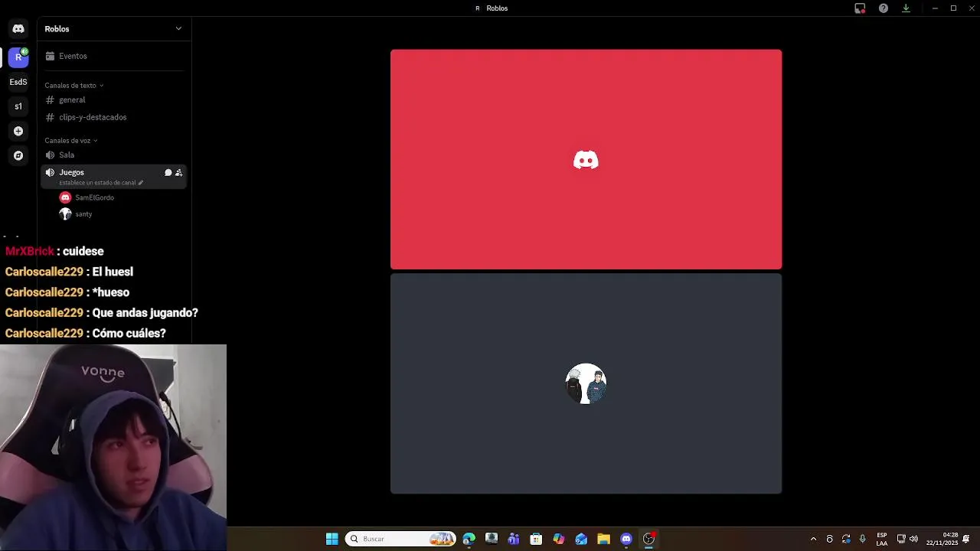Click the microphone tray icon
This screenshot has width=980, height=551.
click(863, 539)
